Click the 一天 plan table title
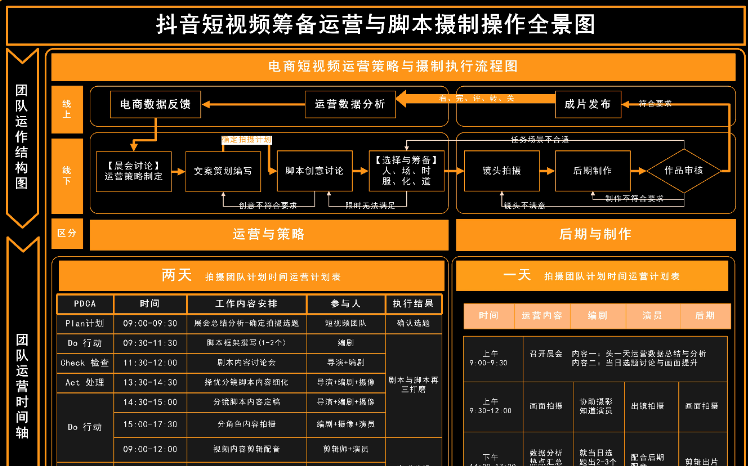Viewport: 749px width, 466px height. (591, 276)
